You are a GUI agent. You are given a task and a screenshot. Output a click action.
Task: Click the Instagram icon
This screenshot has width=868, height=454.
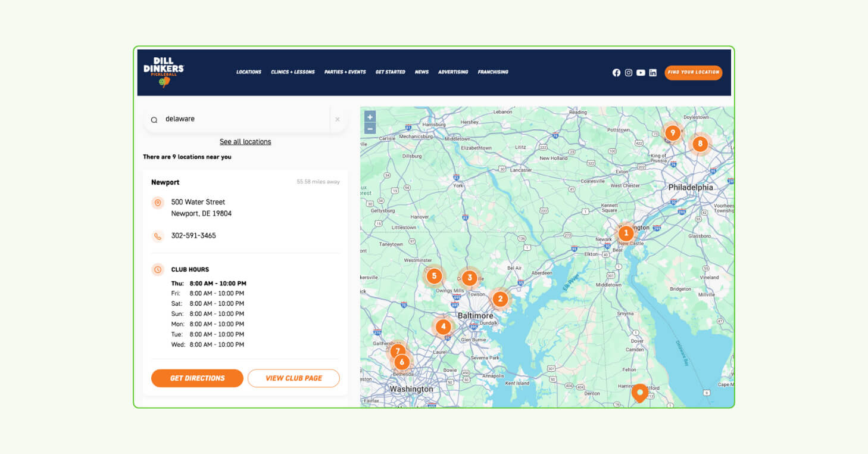[629, 72]
